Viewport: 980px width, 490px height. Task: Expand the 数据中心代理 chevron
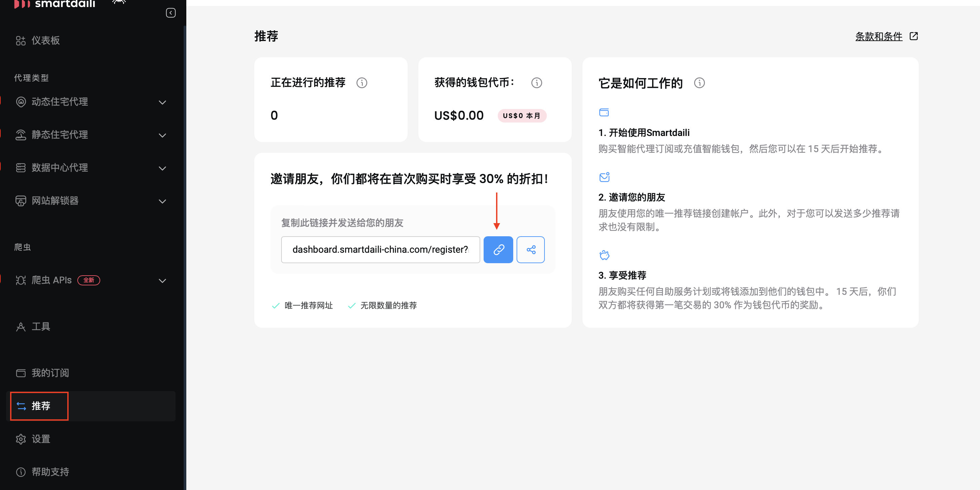162,168
